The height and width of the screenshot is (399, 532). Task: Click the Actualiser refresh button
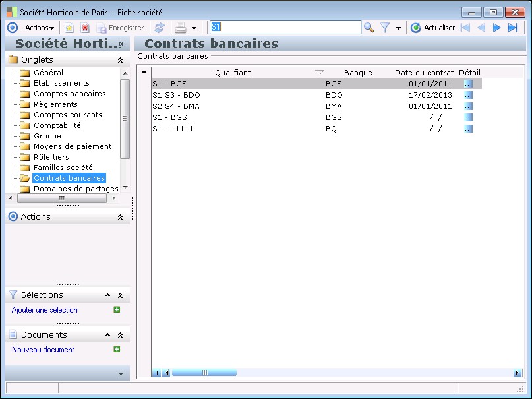coord(432,28)
